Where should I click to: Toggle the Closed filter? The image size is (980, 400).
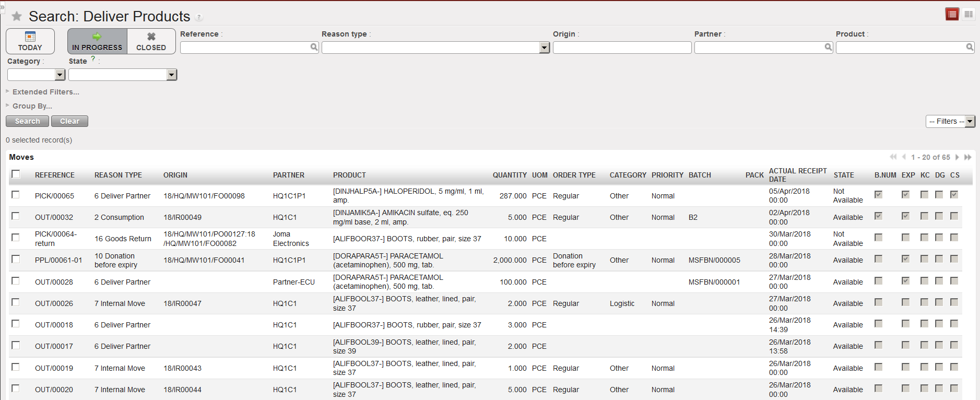(151, 41)
